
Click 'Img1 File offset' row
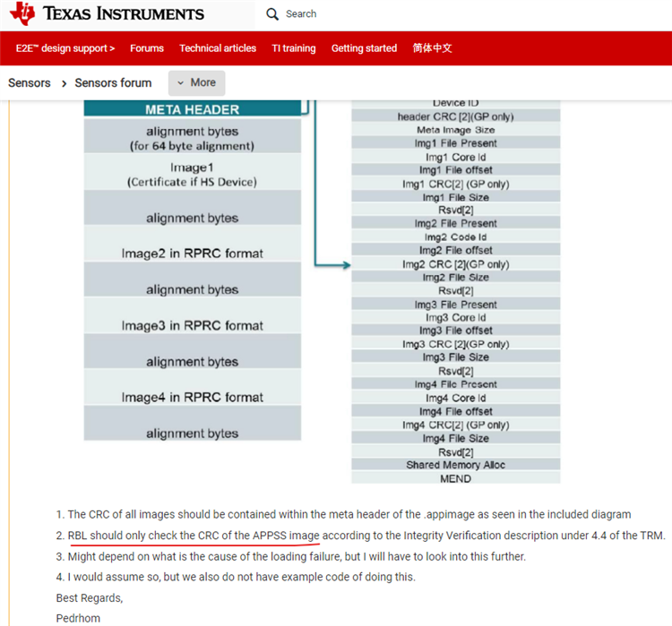(x=455, y=170)
